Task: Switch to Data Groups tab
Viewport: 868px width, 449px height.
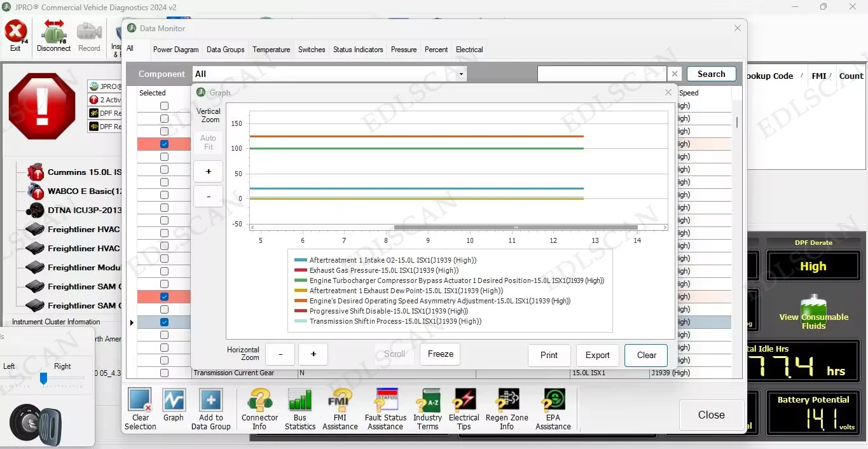Action: (x=226, y=50)
